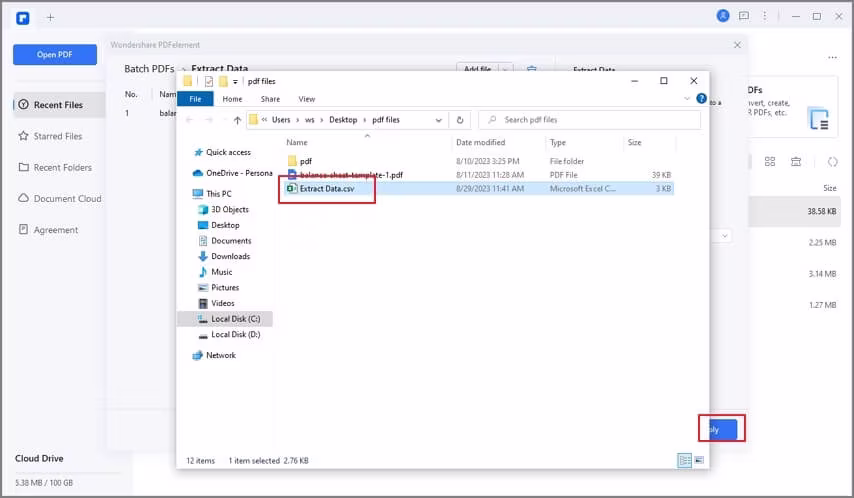This screenshot has width=854, height=498.
Task: Switch PDFelement file list to grid view
Action: point(770,162)
